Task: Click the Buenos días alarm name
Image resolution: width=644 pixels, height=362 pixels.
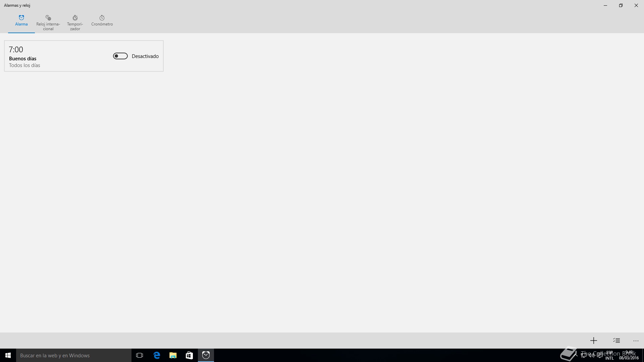Action: click(x=22, y=59)
